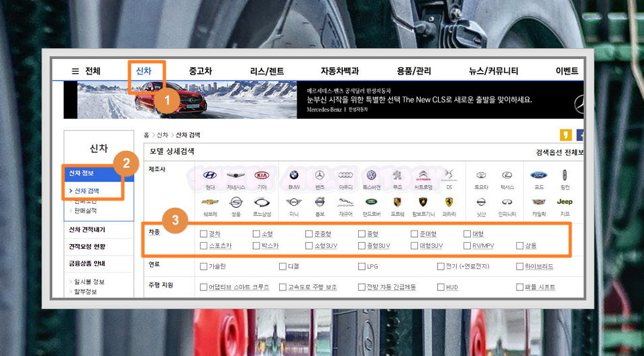This screenshot has height=356, width=644.
Task: Open the 전체 hamburger menu icon
Action: pyautogui.click(x=75, y=71)
